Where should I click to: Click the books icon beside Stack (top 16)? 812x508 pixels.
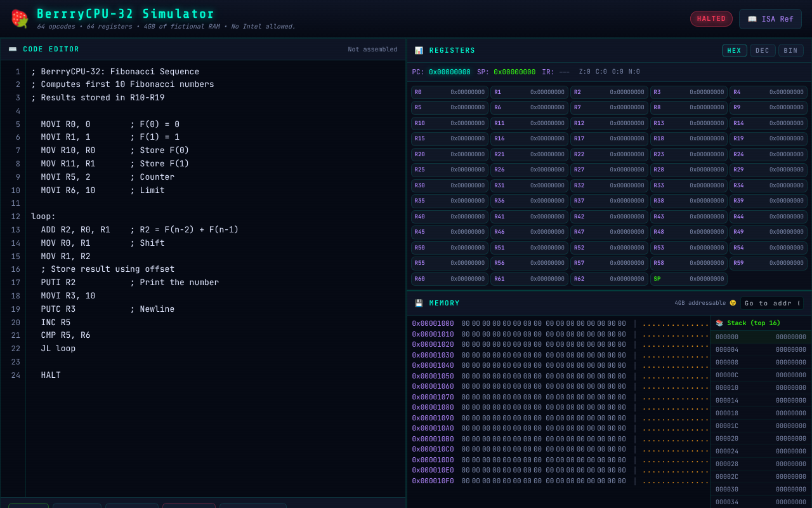(719, 323)
